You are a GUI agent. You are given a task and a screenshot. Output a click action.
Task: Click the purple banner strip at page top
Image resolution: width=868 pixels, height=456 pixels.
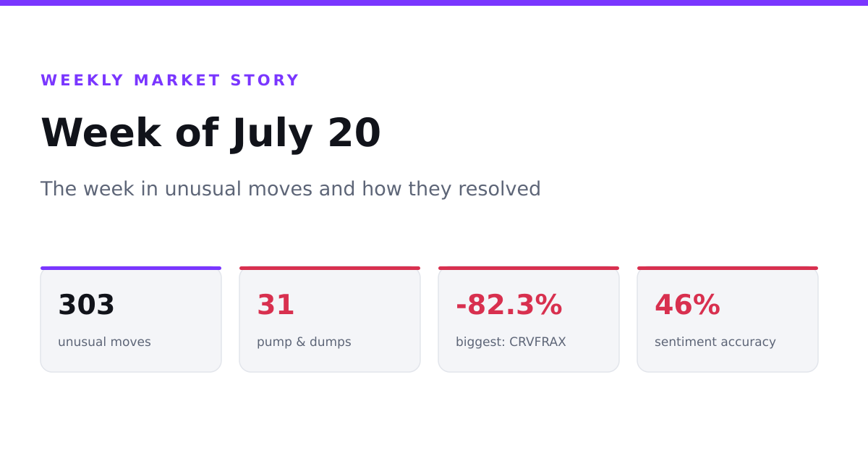(434, 3)
